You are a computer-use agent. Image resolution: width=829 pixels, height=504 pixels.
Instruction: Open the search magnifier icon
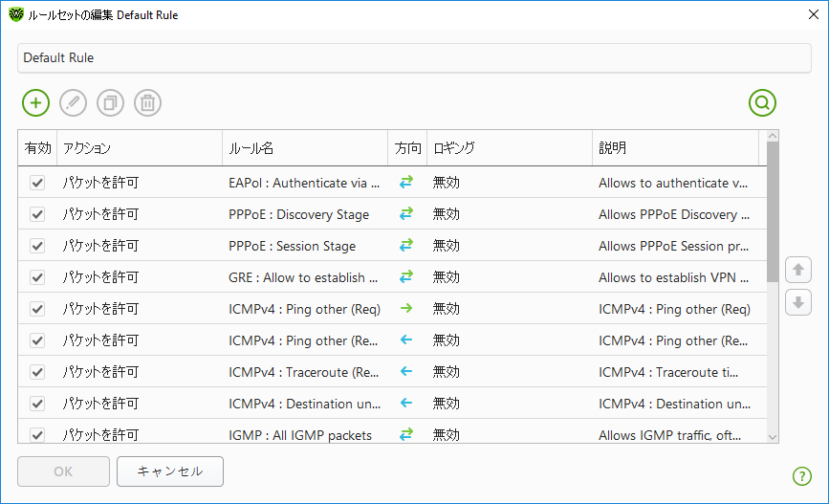click(x=762, y=102)
